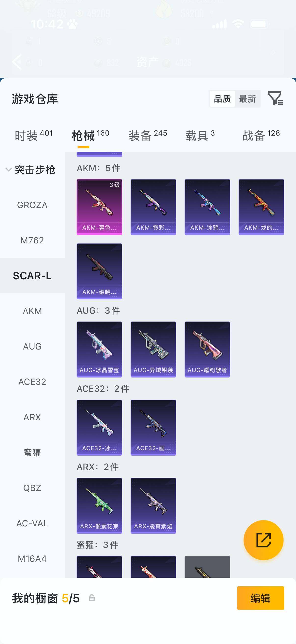Select the ARX-像素花束 green rifle icon
Viewport: 296px width, 644px height.
(x=99, y=505)
